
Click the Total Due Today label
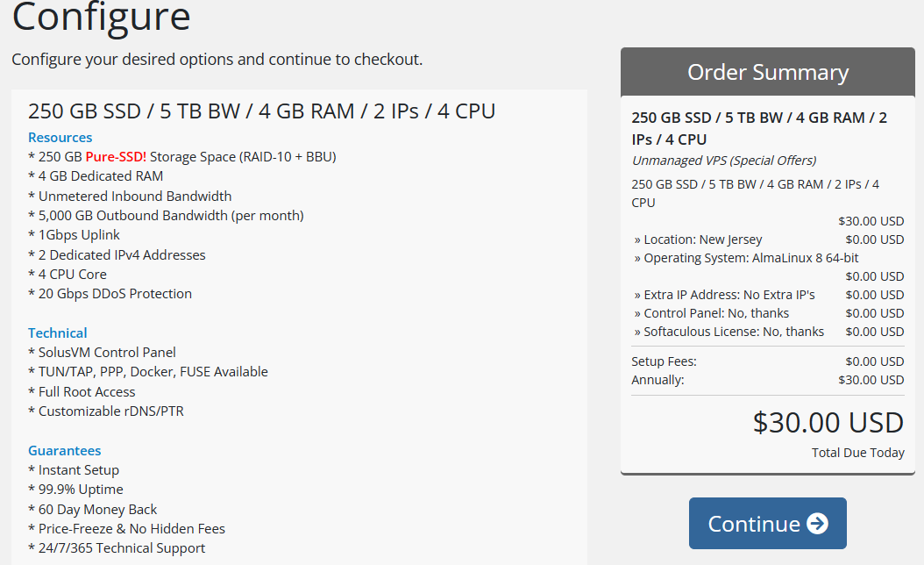857,453
